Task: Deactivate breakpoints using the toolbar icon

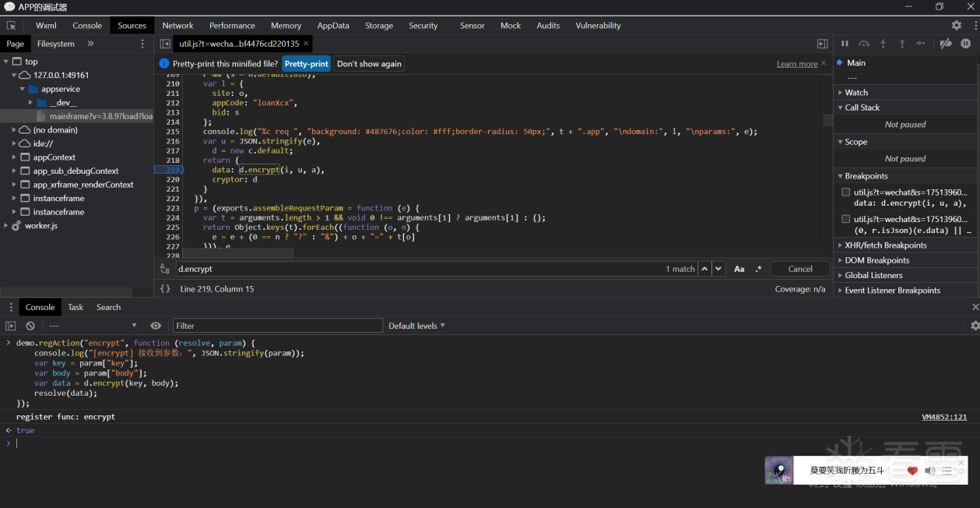Action: (x=946, y=44)
